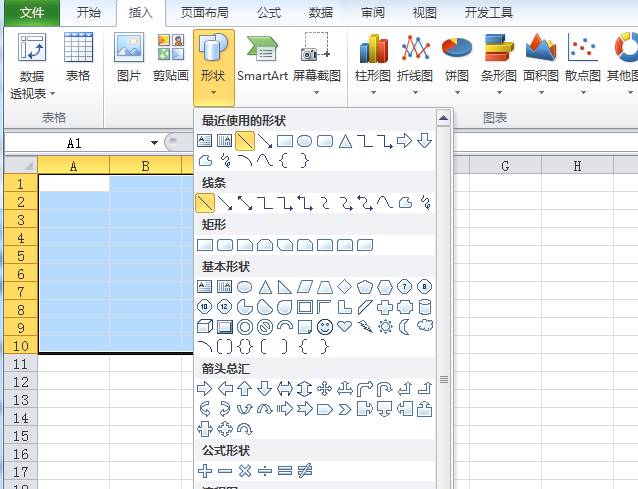This screenshot has height=489, width=638.
Task: Choose the multiply sign in 公式形状
Action: (x=245, y=471)
